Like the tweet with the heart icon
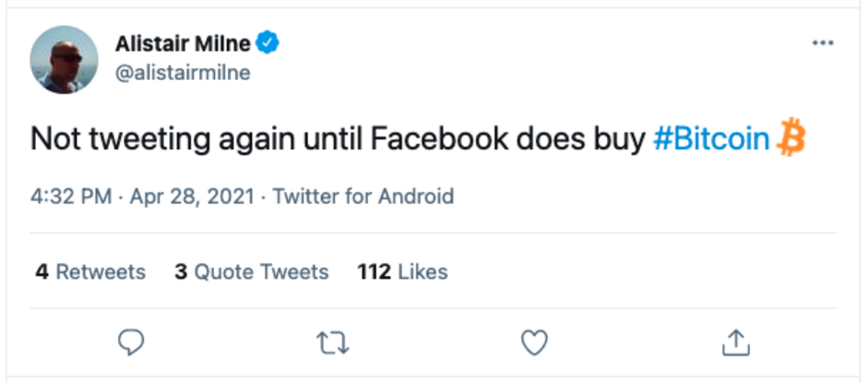The image size is (868, 383). coord(535,343)
